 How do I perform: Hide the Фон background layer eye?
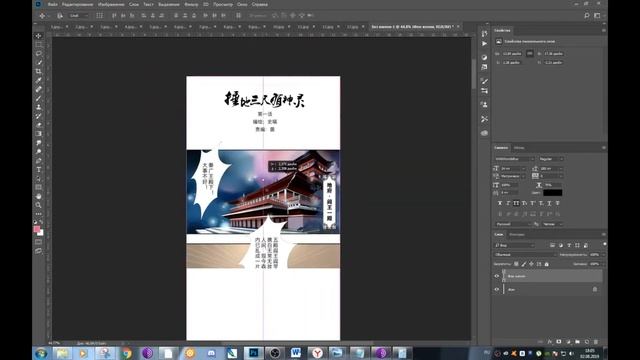click(497, 289)
